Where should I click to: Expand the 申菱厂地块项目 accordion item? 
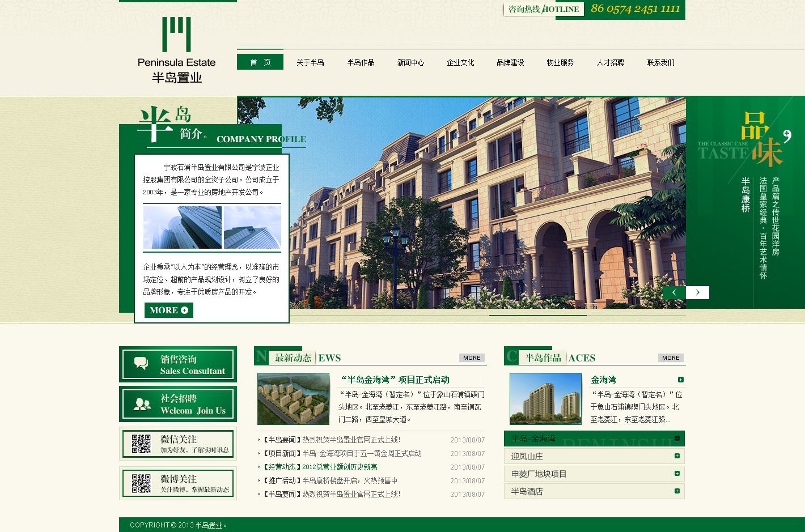[x=677, y=473]
